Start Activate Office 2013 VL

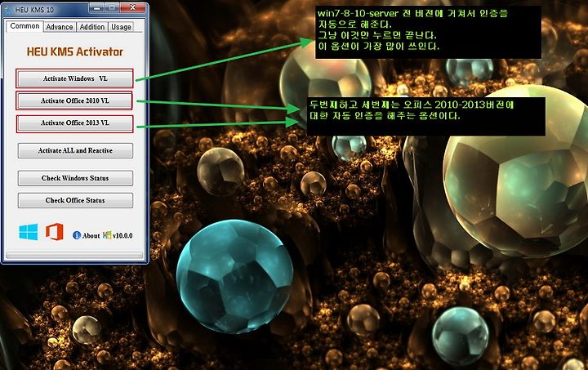(x=75, y=123)
